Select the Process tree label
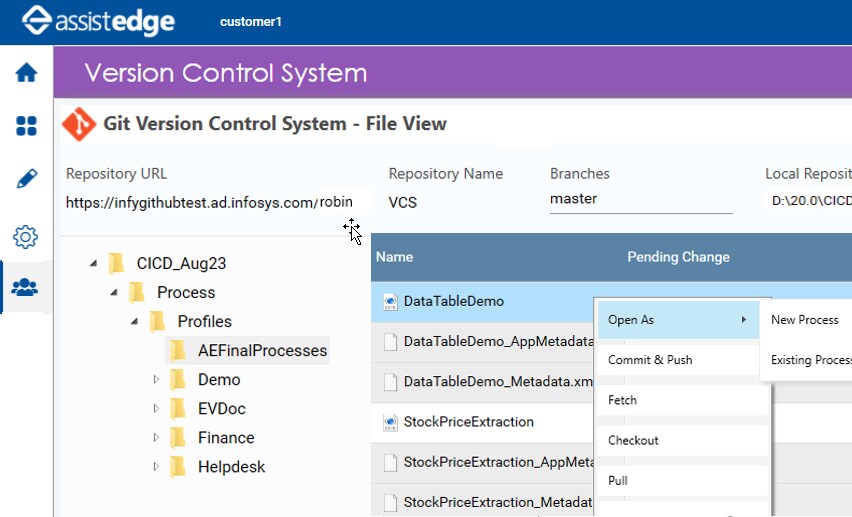The width and height of the screenshot is (852, 517). tap(186, 292)
